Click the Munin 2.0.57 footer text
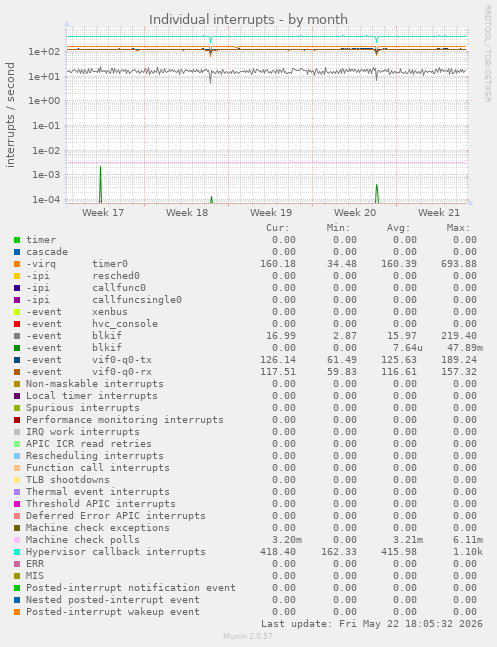The width and height of the screenshot is (497, 647). click(x=248, y=636)
